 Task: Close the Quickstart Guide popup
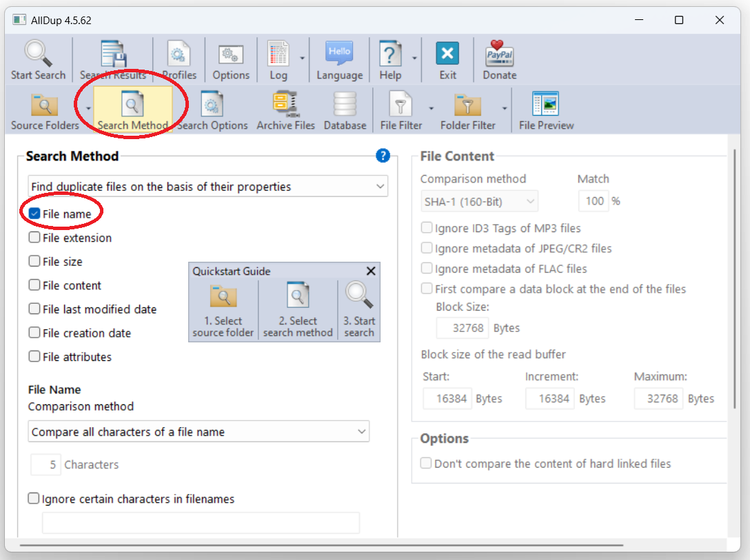click(371, 271)
